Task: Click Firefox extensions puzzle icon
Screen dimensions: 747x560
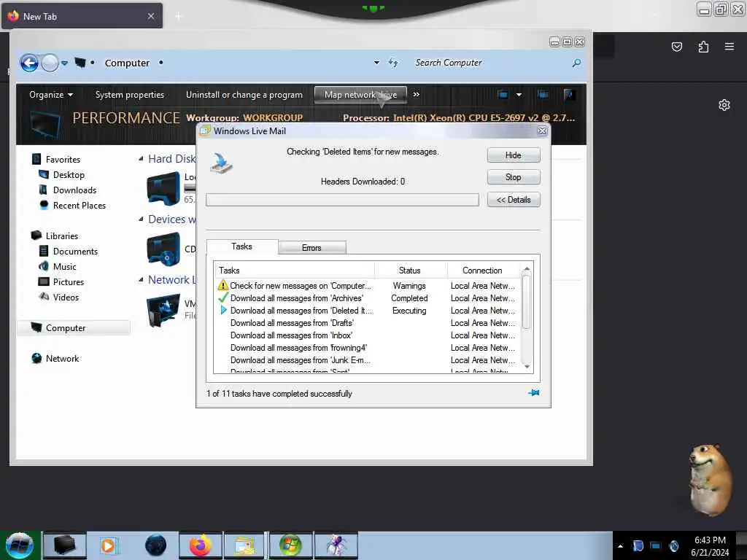Action: pos(703,46)
